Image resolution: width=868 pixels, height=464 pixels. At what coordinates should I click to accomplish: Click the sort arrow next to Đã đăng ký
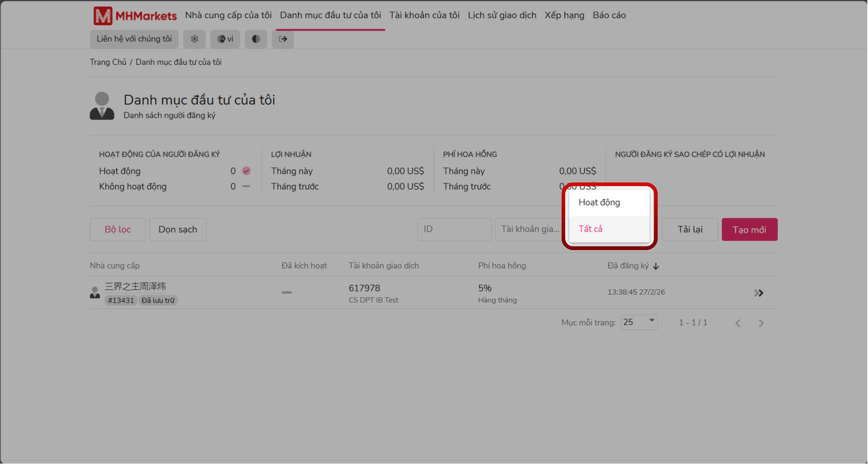656,266
